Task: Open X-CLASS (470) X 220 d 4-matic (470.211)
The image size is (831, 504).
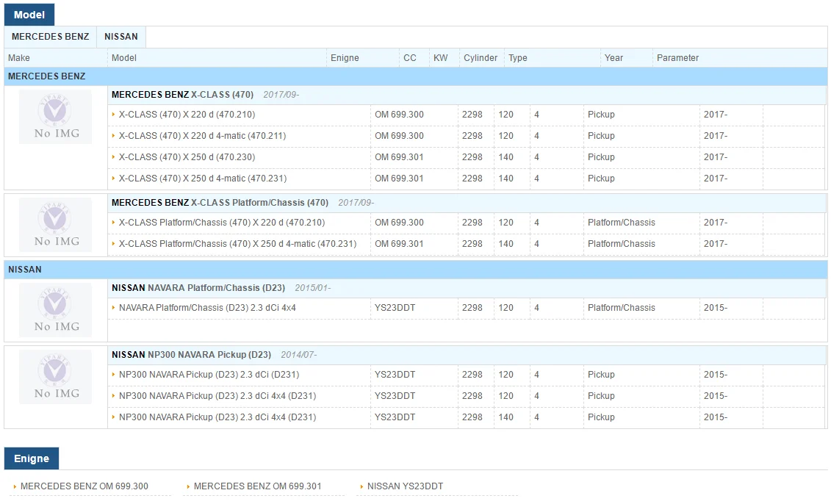Action: click(x=202, y=136)
